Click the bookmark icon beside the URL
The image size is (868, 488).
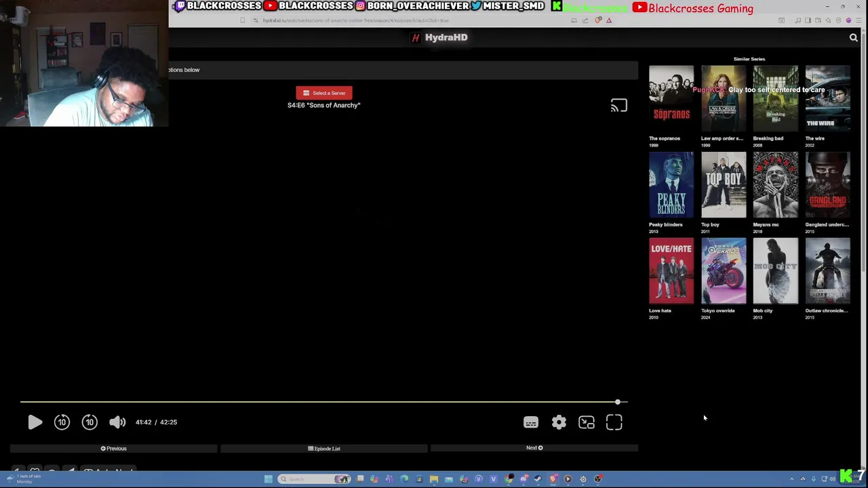243,20
